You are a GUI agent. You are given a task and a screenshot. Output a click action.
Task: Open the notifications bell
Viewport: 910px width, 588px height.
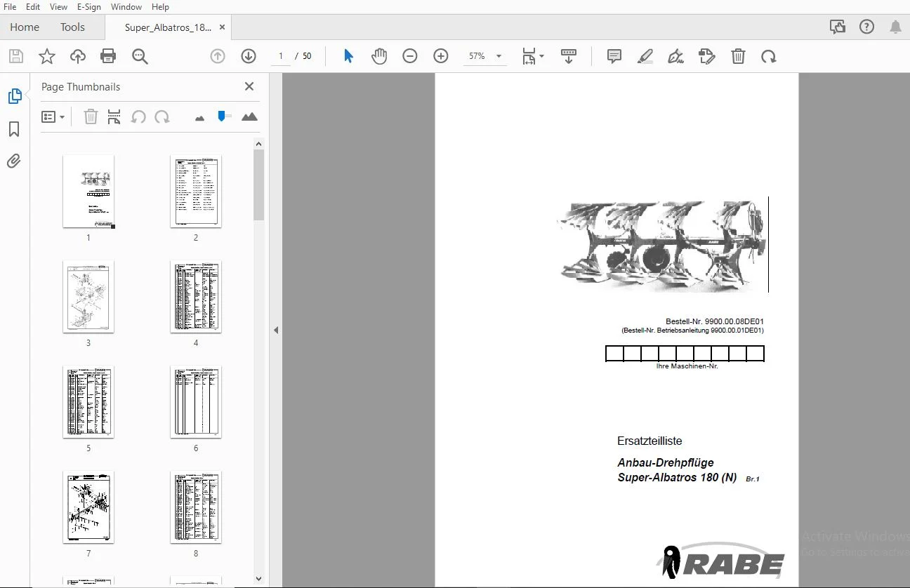(x=895, y=27)
